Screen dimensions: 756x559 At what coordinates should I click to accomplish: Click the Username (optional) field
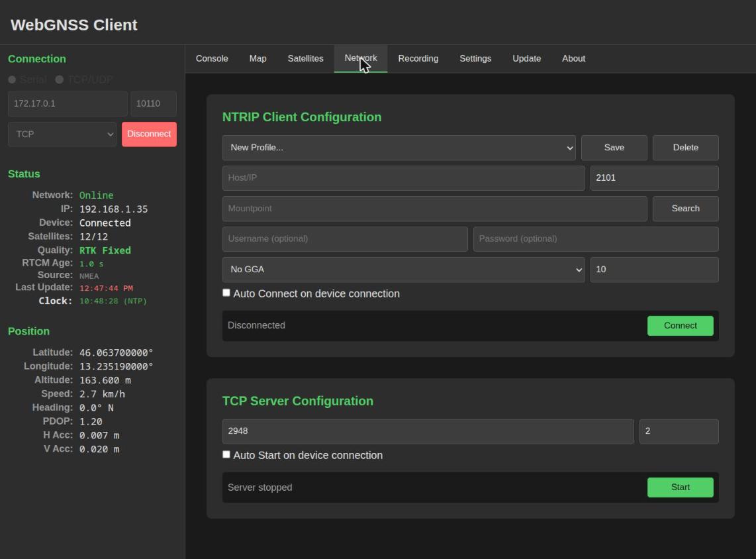pos(345,238)
